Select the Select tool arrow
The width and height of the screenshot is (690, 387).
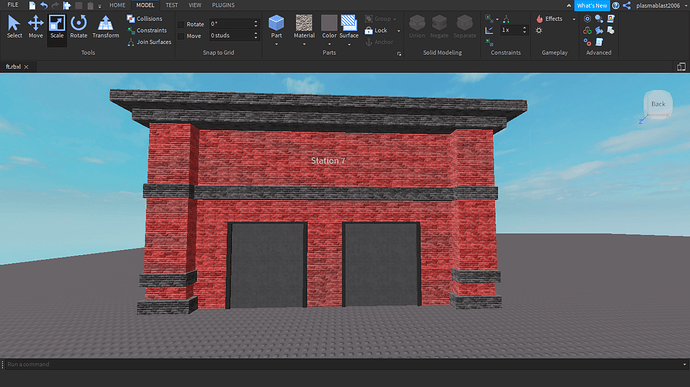coord(14,27)
